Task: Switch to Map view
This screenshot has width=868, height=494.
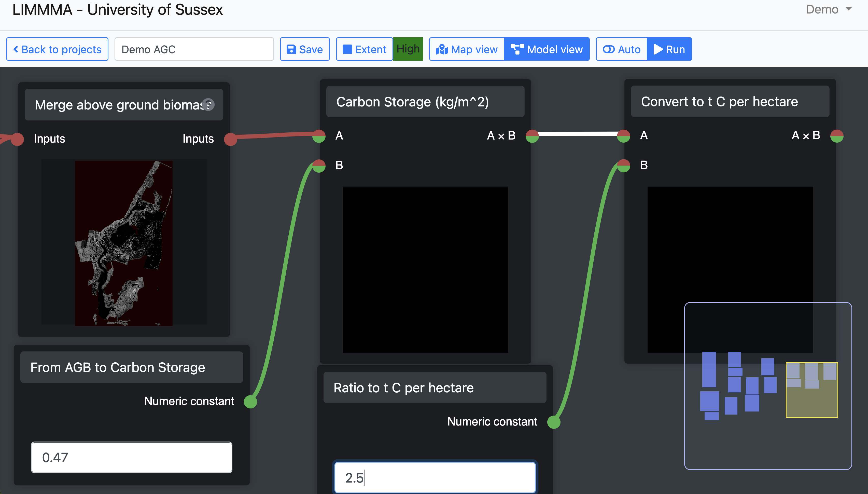Action: [467, 49]
